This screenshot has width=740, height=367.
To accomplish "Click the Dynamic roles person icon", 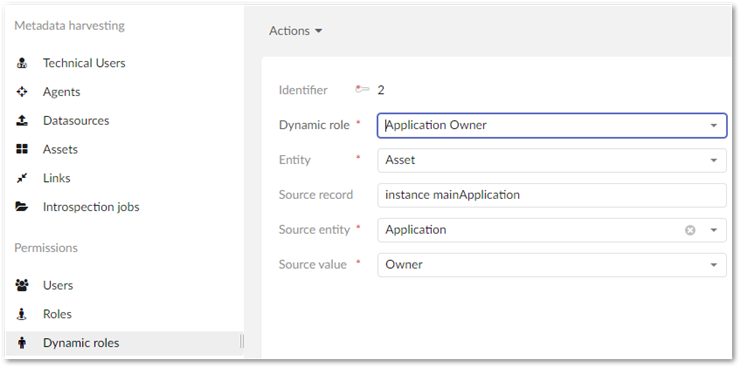I will pyautogui.click(x=22, y=343).
